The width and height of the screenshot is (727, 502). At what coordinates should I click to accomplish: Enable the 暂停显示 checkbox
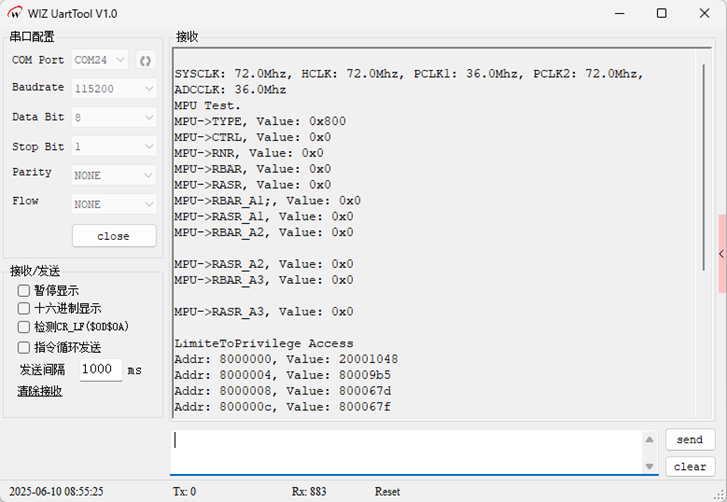coord(24,290)
